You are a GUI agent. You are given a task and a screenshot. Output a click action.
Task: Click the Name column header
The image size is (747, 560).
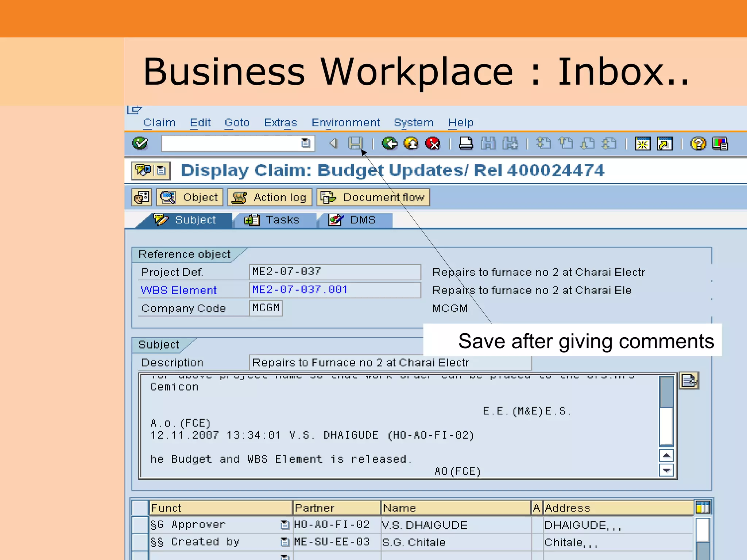coord(456,508)
